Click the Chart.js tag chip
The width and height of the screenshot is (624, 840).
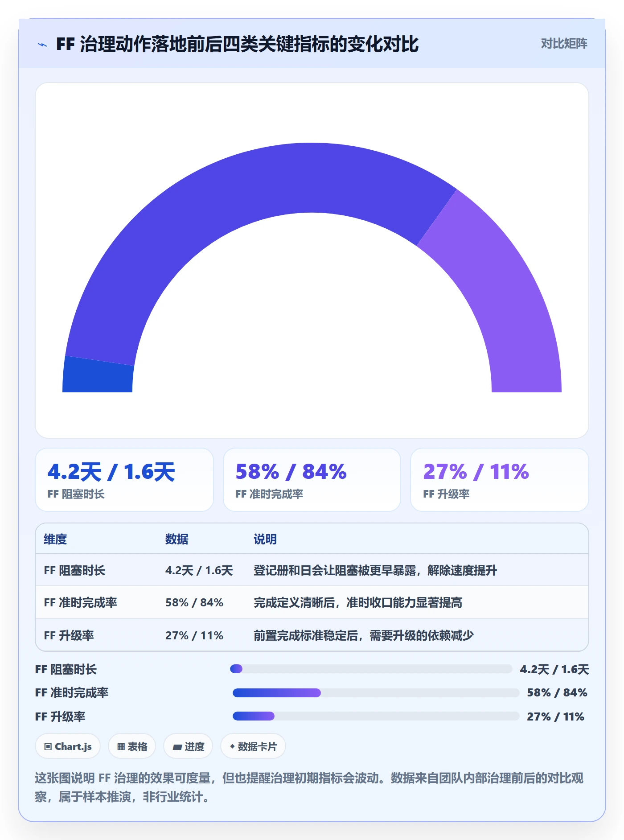68,746
